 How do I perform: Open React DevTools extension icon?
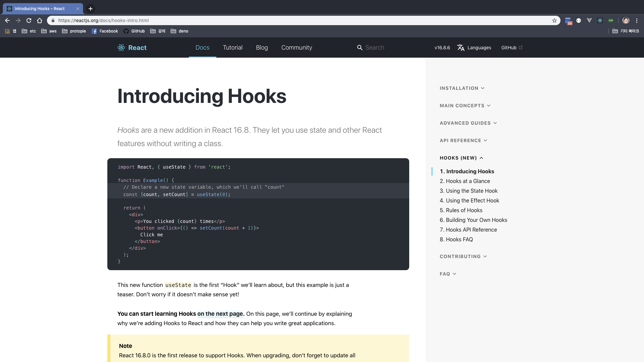tap(600, 20)
